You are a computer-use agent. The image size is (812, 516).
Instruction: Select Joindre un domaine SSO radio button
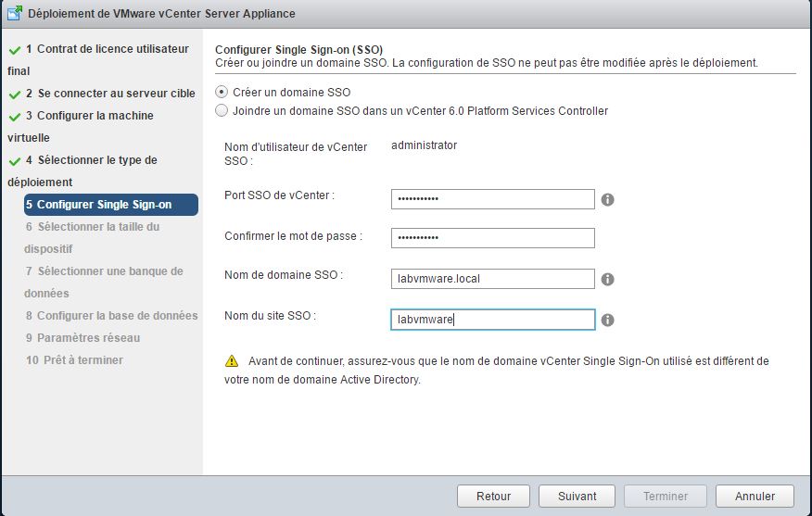click(x=222, y=111)
